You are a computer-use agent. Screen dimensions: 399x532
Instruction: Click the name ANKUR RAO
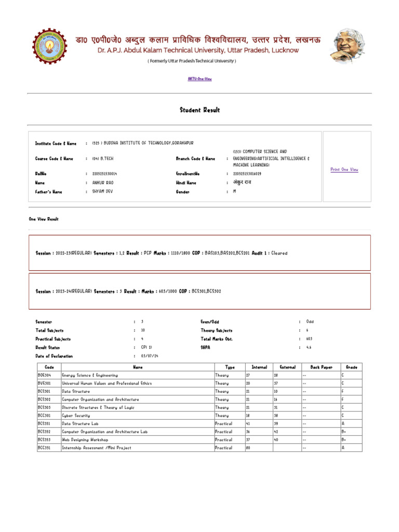click(103, 182)
